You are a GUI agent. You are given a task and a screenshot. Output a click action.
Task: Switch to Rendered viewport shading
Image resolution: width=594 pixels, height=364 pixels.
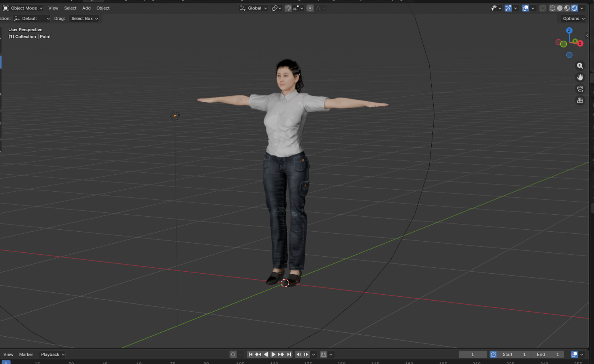pos(574,8)
